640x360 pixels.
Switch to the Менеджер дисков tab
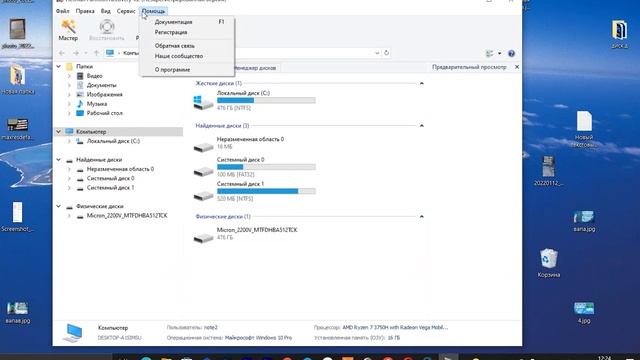point(256,68)
